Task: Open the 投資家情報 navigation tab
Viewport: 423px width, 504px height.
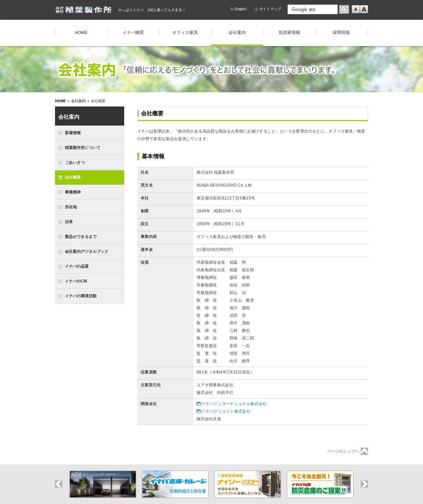Action: (x=289, y=33)
